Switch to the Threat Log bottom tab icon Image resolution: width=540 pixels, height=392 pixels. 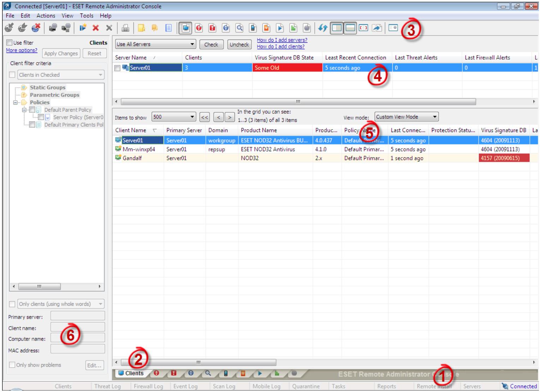coord(156,373)
